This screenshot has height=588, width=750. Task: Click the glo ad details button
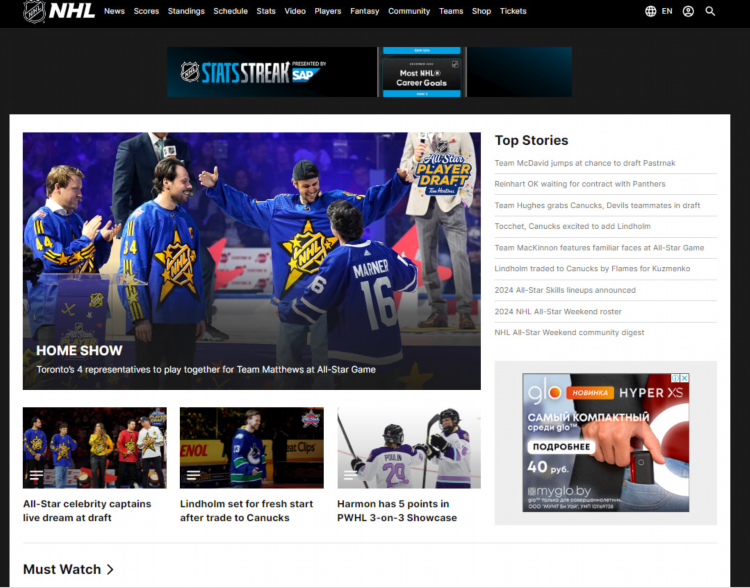561,447
